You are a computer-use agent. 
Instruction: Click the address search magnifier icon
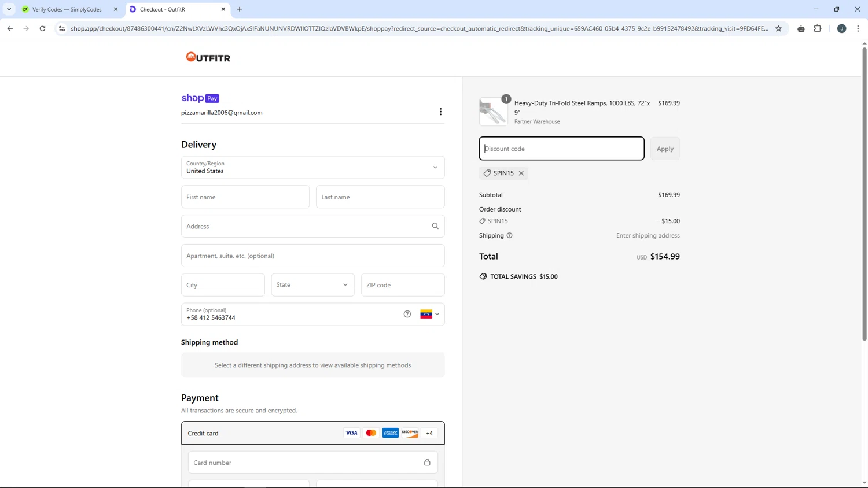[435, 226]
